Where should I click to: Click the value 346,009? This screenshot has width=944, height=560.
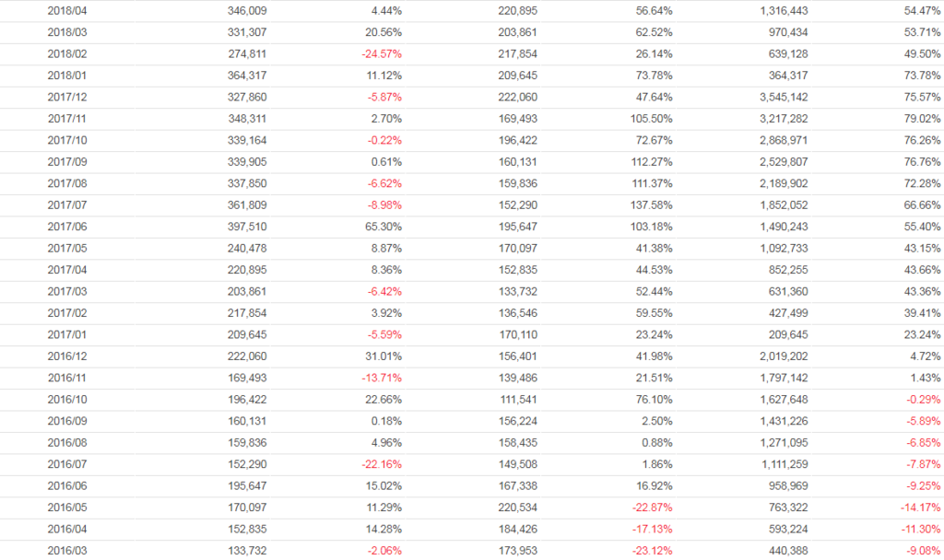[247, 10]
